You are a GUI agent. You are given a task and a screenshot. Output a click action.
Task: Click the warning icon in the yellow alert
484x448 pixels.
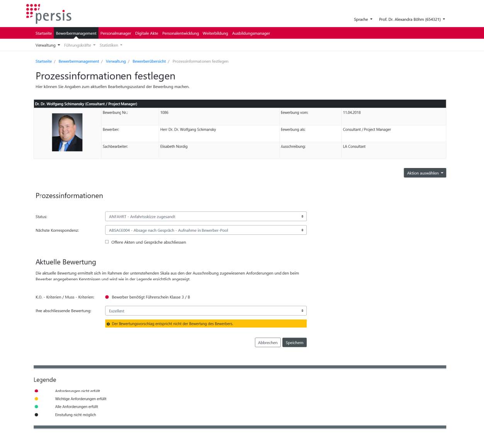[x=108, y=324]
